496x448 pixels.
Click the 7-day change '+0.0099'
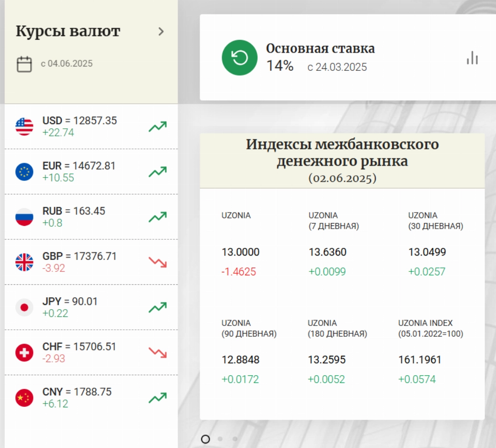tap(327, 271)
